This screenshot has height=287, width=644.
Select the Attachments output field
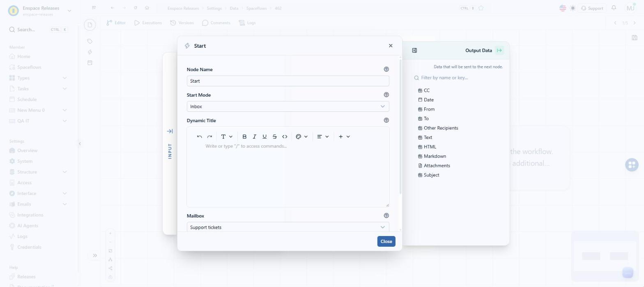(434, 166)
